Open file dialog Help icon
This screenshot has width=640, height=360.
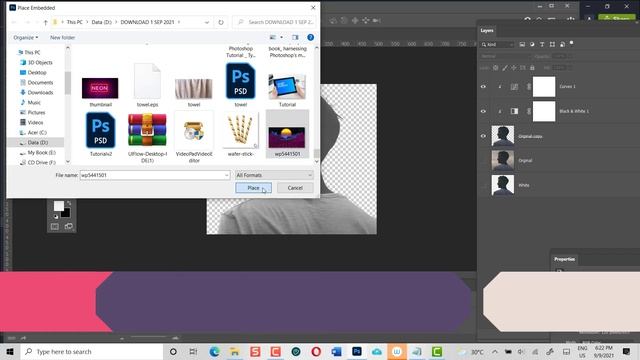311,38
